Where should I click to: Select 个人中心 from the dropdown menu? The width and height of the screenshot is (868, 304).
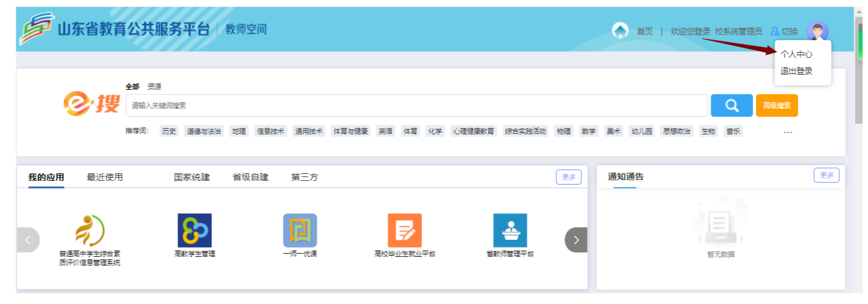[x=796, y=55]
